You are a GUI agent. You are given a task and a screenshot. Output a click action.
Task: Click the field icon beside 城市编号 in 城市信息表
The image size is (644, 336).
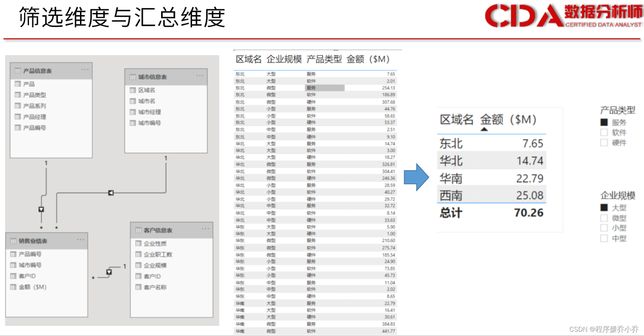point(133,123)
